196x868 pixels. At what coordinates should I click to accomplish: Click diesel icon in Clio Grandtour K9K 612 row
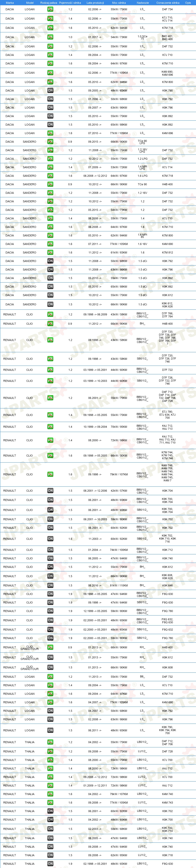[x=50, y=657]
